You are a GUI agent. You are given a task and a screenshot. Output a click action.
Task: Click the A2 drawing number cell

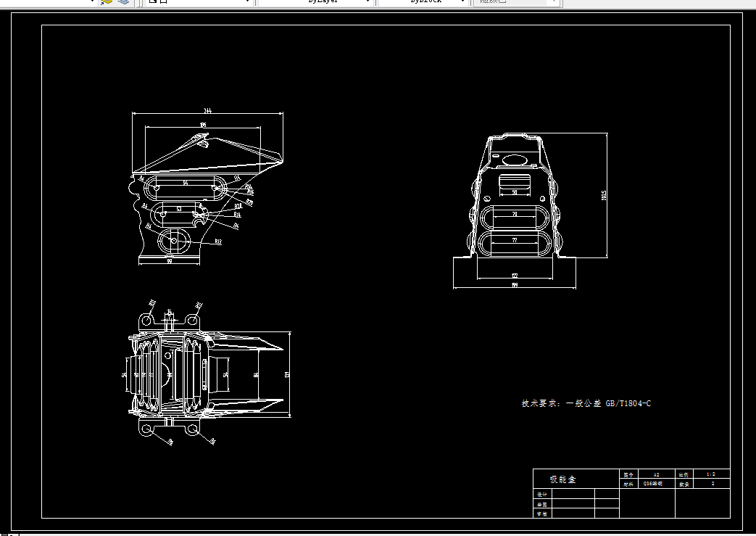click(656, 474)
